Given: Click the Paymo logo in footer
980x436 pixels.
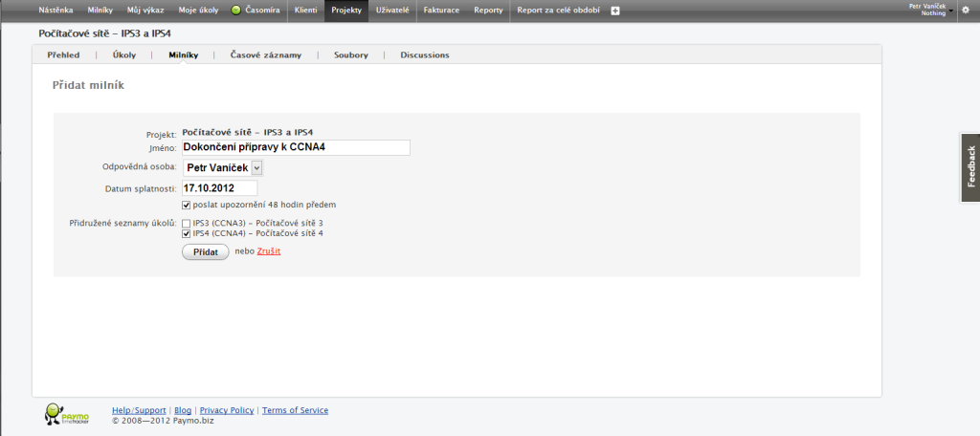Looking at the screenshot, I should [68, 413].
